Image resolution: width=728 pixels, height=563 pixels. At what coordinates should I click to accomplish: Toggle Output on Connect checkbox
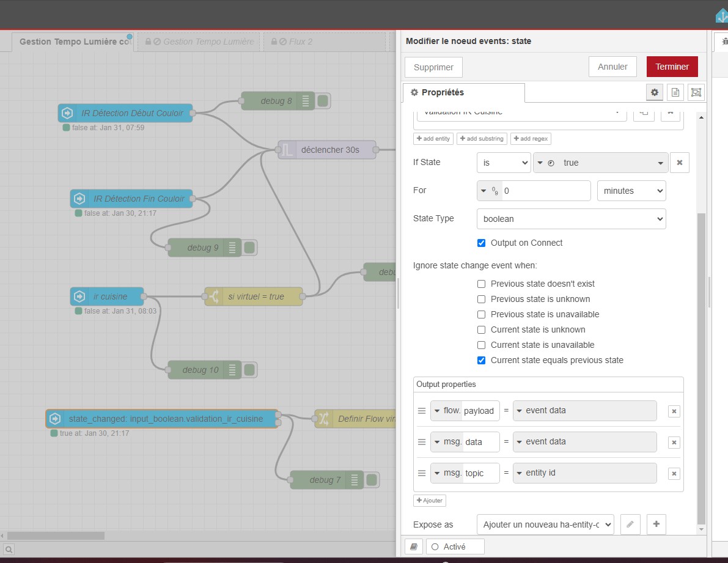pyautogui.click(x=482, y=243)
